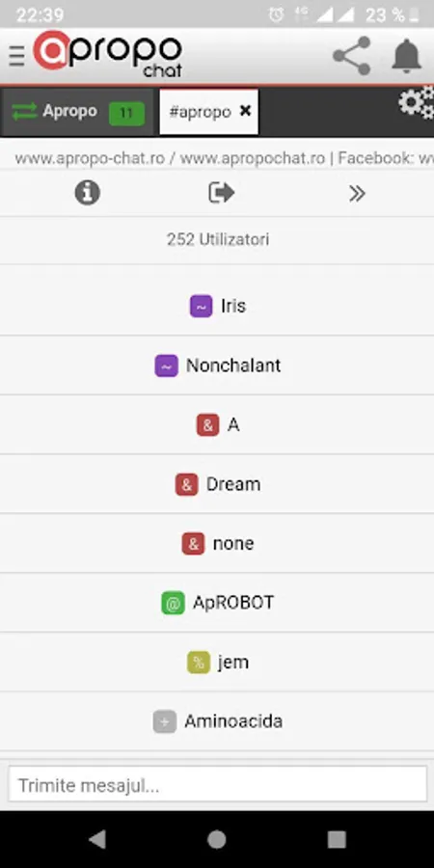Select the yellow % badge beside jem

[199, 662]
